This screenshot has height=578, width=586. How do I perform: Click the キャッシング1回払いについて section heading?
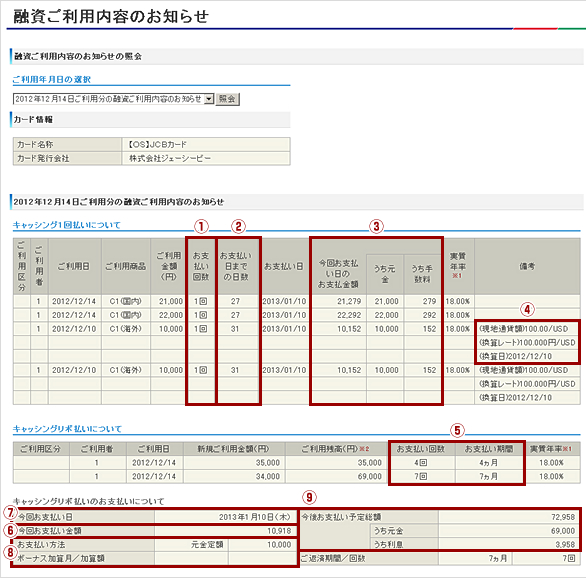pos(67,225)
